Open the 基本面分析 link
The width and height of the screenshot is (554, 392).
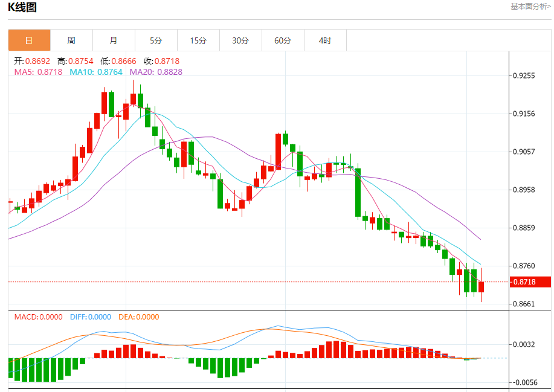tap(530, 7)
